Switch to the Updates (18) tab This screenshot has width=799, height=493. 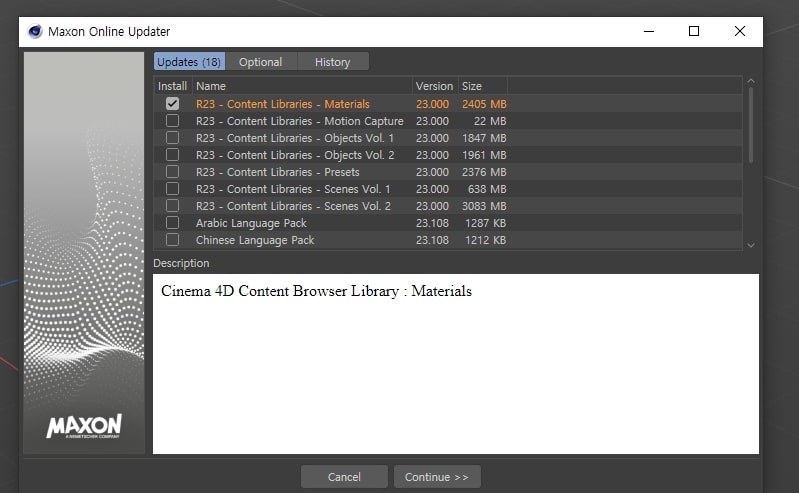tap(189, 62)
